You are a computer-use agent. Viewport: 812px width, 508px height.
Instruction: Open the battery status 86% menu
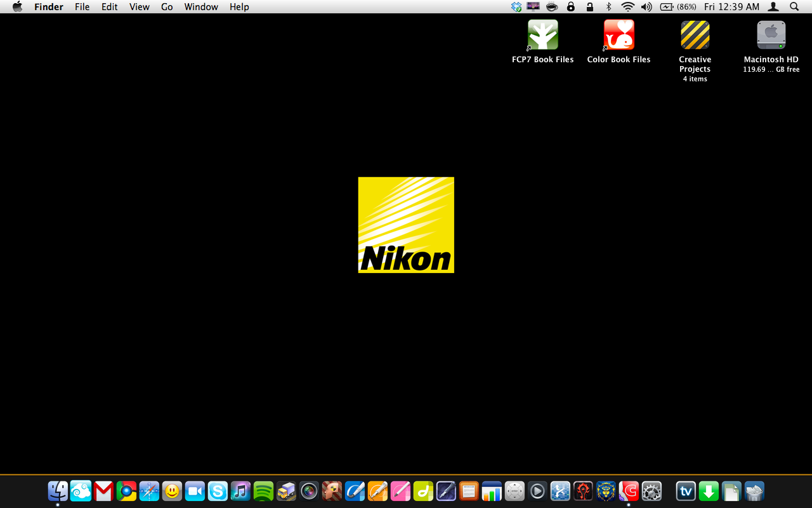(x=678, y=6)
